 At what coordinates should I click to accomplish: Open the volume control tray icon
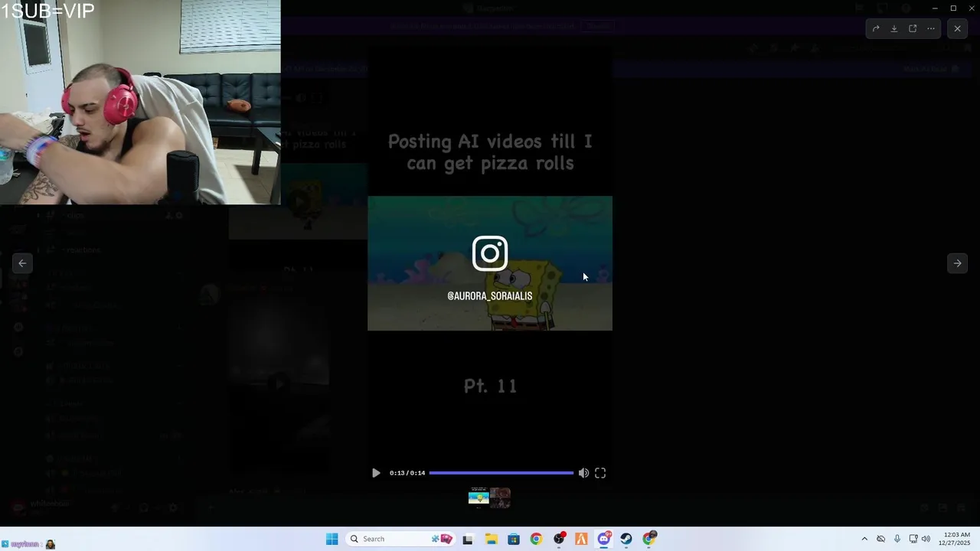926,539
